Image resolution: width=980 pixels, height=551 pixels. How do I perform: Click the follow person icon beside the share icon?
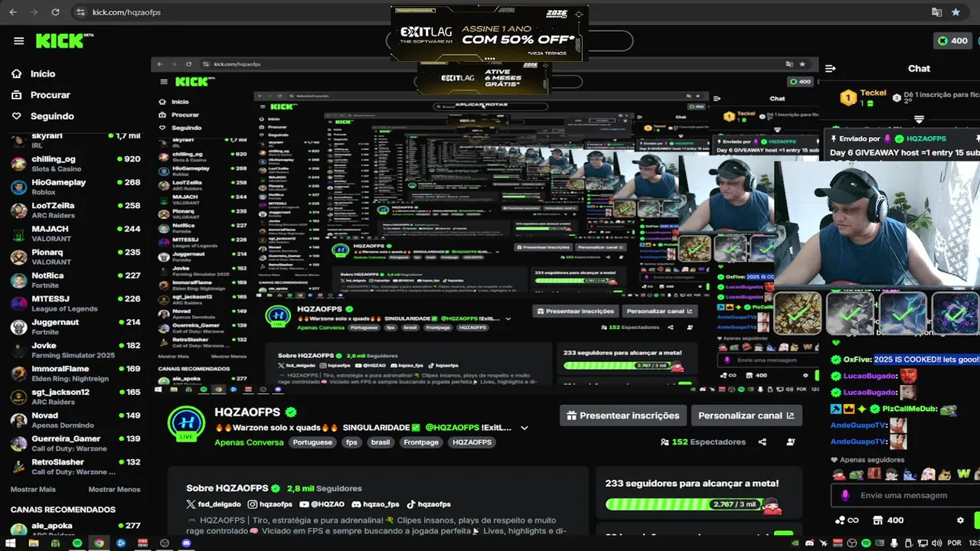(790, 442)
